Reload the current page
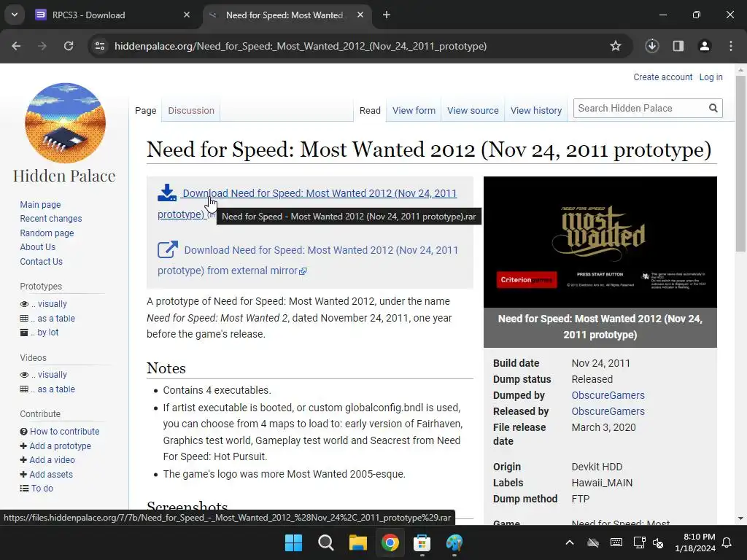This screenshot has width=747, height=560. coord(69,46)
